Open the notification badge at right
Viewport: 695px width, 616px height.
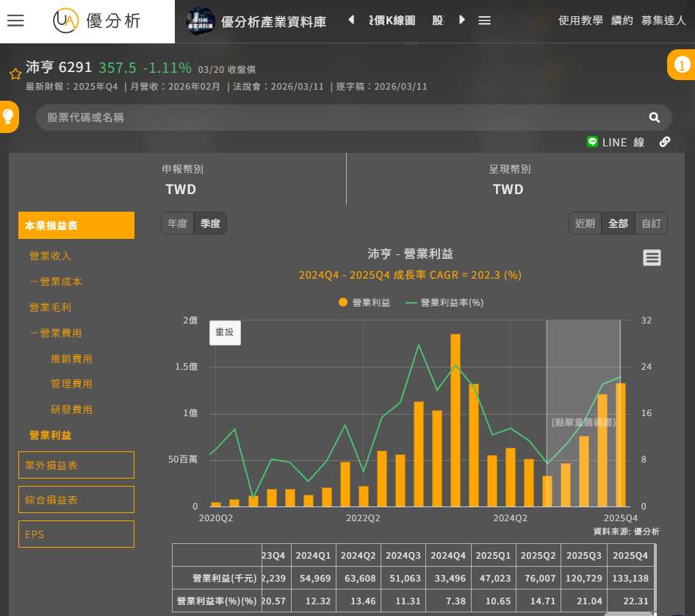click(x=681, y=65)
